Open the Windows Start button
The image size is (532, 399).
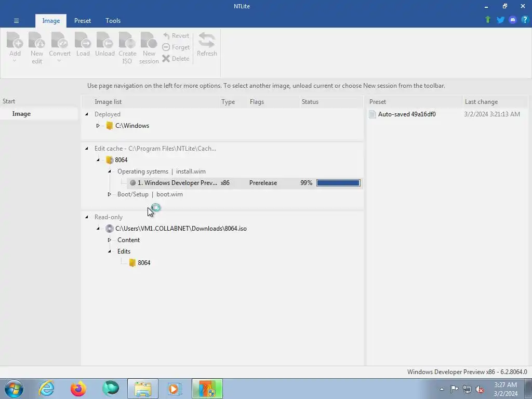14,389
